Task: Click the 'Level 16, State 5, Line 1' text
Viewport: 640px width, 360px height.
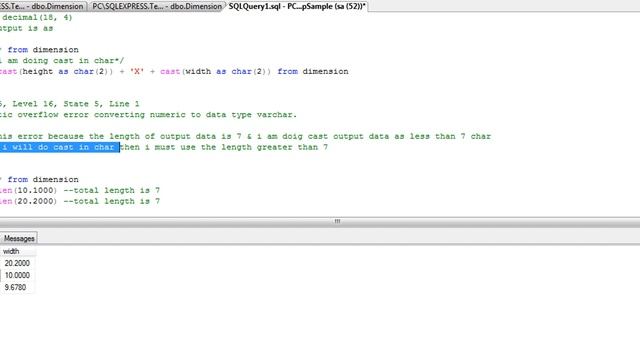Action: [76, 104]
